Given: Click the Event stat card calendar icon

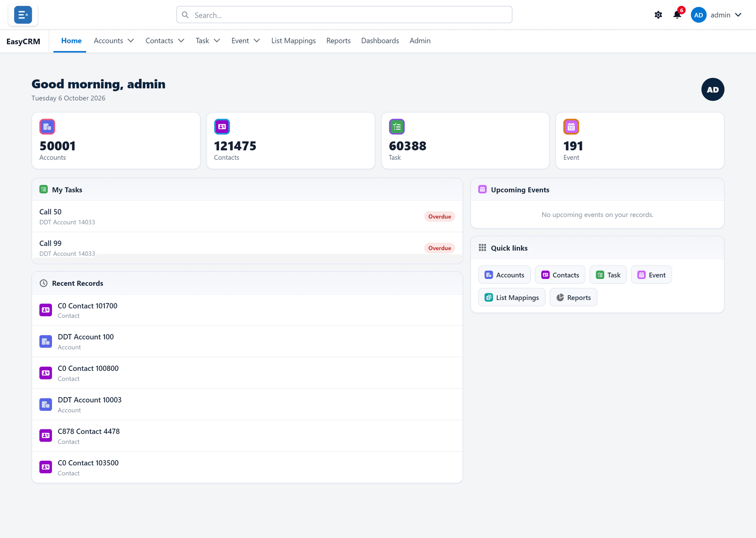Looking at the screenshot, I should click(x=571, y=127).
